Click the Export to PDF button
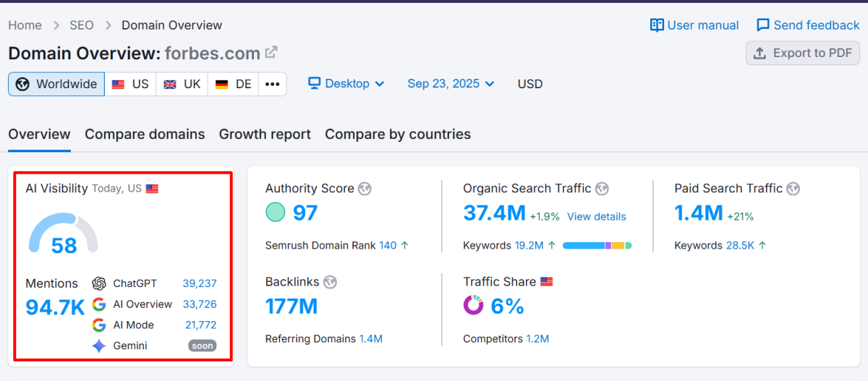 click(803, 53)
